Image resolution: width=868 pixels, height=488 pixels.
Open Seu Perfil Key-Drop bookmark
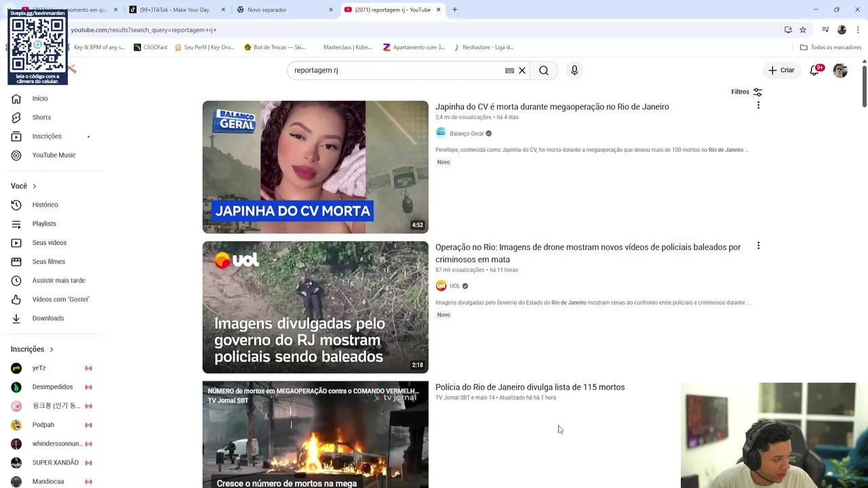tap(204, 47)
